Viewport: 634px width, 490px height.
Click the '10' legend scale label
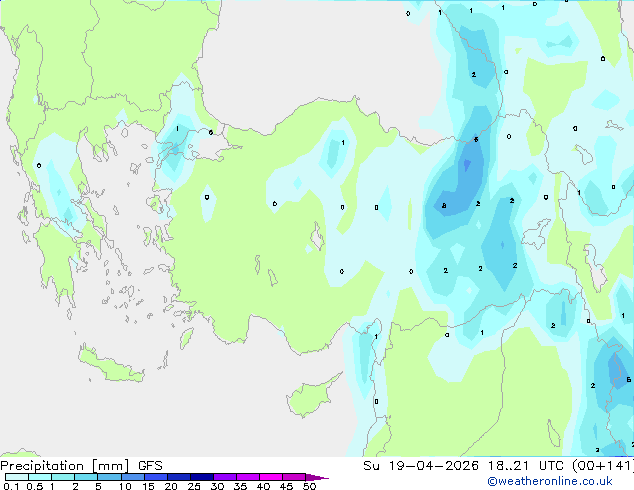tap(125, 486)
